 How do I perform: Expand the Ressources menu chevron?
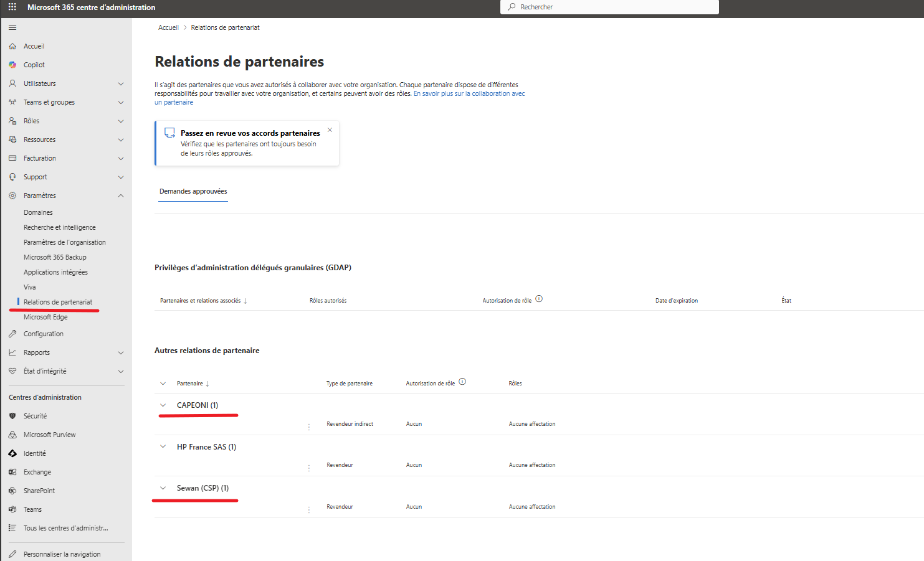point(121,139)
